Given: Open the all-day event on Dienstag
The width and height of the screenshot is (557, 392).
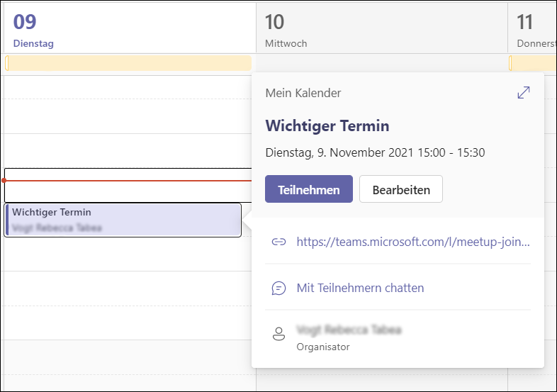Looking at the screenshot, I should coord(128,63).
